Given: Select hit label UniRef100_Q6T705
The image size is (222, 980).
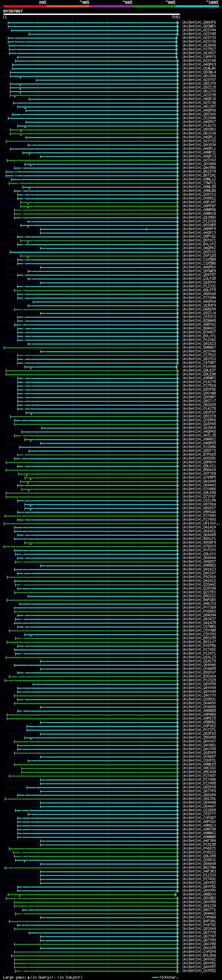Looking at the screenshot, I should click(x=199, y=932).
